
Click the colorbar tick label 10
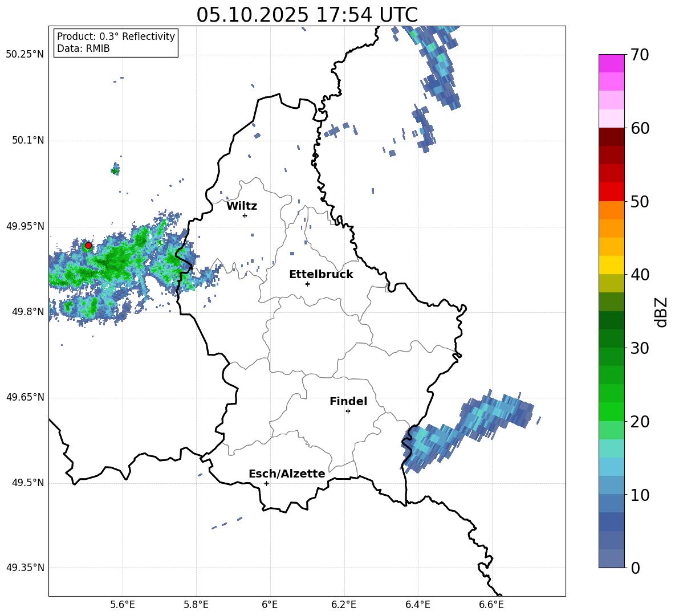[x=640, y=495]
